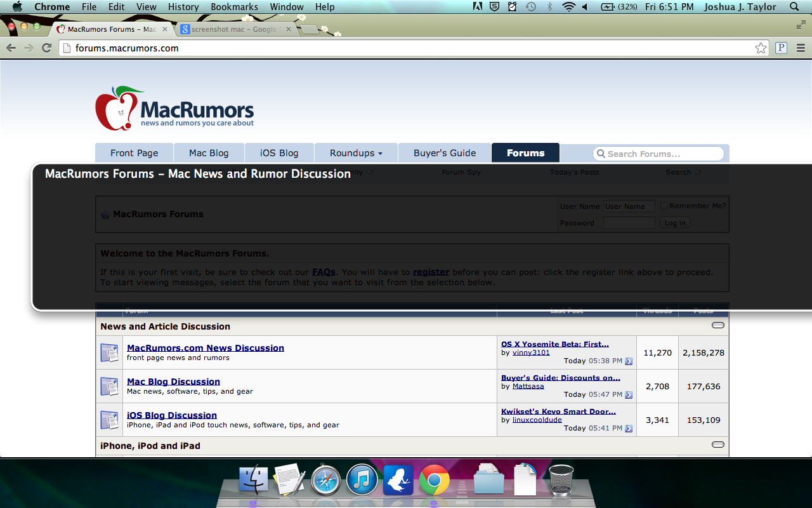Image resolution: width=812 pixels, height=508 pixels.
Task: Click the battery status icon
Action: [607, 6]
